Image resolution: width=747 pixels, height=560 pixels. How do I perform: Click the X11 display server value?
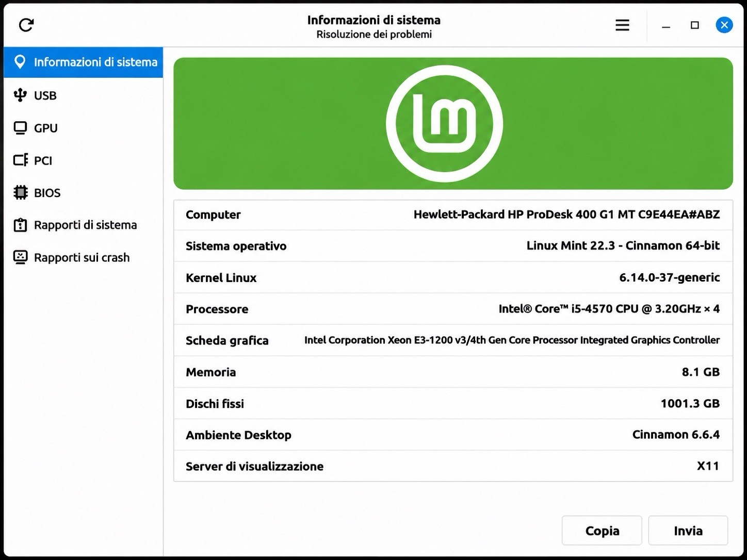(x=708, y=466)
